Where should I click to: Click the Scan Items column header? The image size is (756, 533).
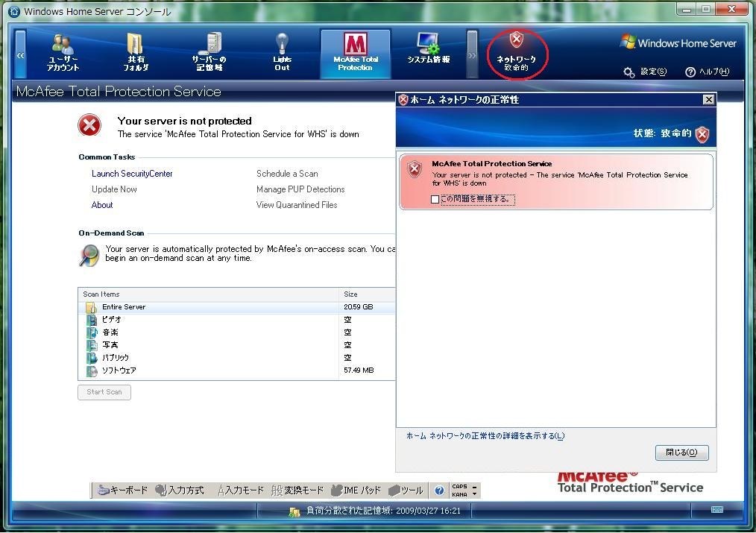[x=208, y=294]
